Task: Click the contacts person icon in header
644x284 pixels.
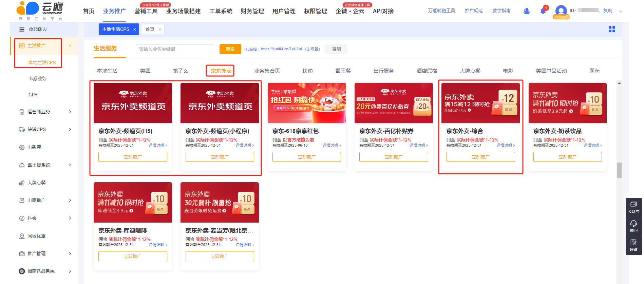Action: click(x=527, y=11)
